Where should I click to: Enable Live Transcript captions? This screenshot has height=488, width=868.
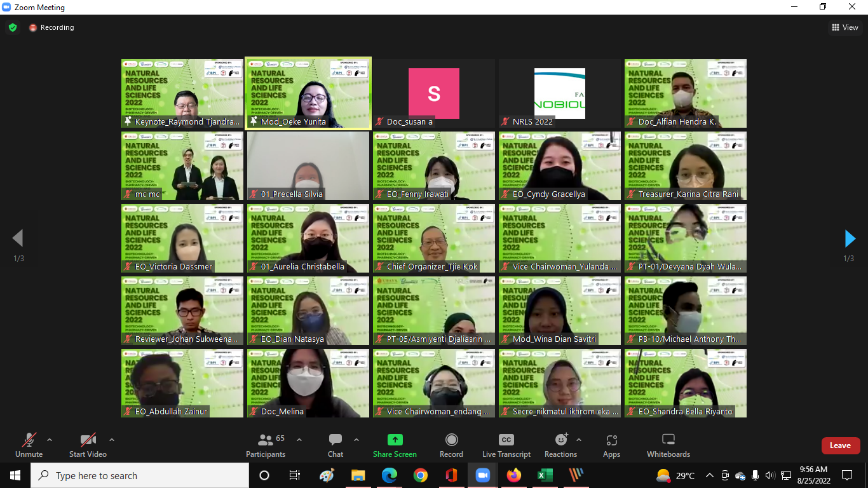tap(506, 445)
